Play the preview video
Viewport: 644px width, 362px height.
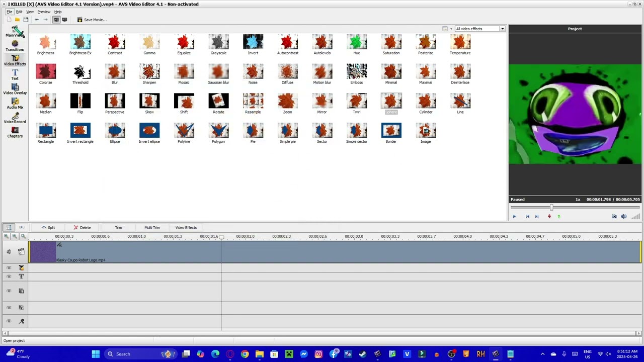click(x=514, y=216)
